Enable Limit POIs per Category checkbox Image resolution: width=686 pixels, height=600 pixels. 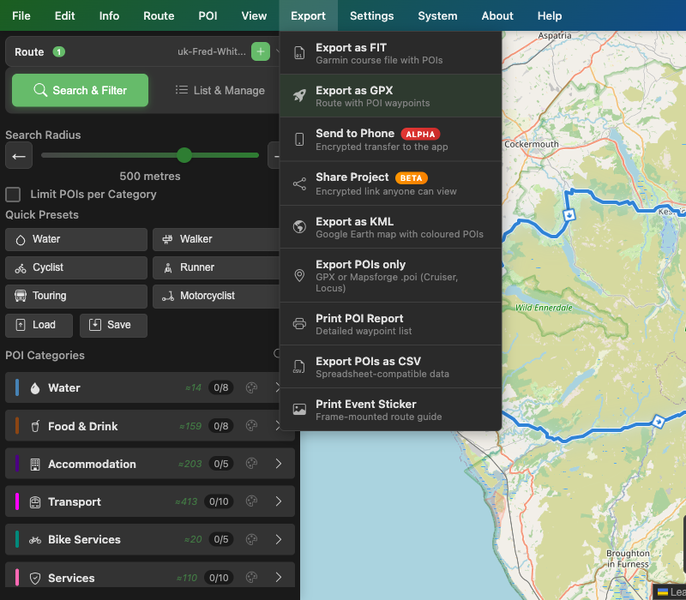coord(13,194)
